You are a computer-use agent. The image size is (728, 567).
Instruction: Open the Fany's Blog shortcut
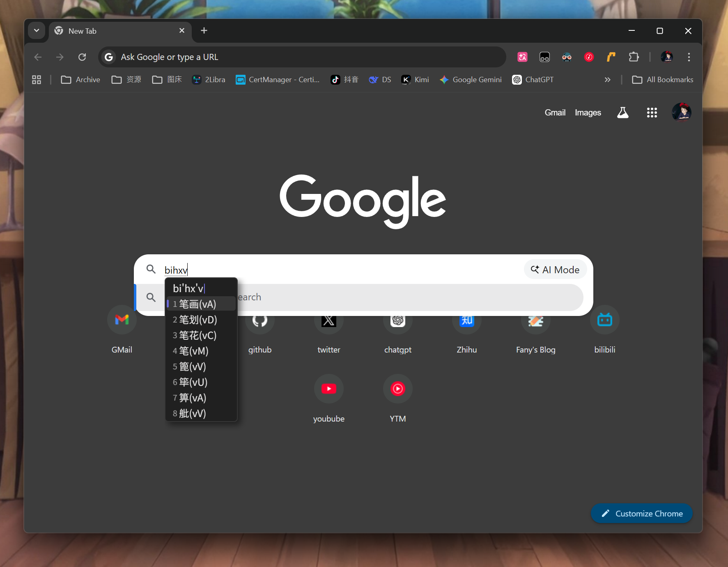coord(536,335)
